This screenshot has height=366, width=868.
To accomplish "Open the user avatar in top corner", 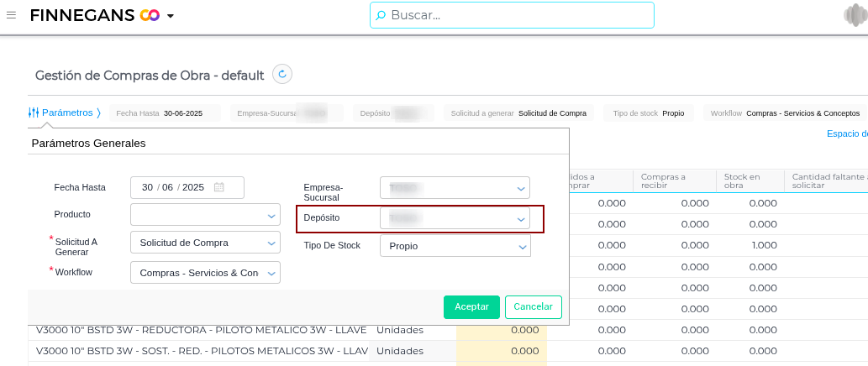I will [x=855, y=15].
